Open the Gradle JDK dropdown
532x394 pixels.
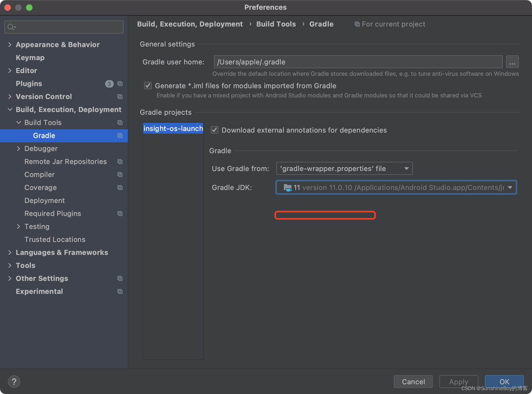(396, 188)
